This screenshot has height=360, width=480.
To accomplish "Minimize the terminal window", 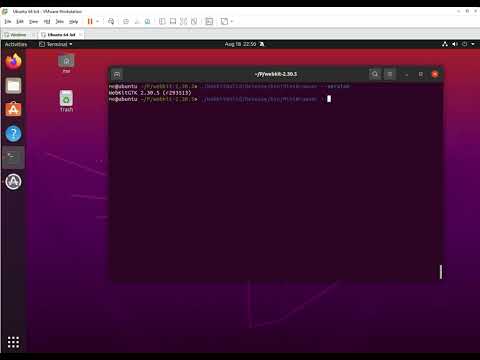I will (406, 74).
